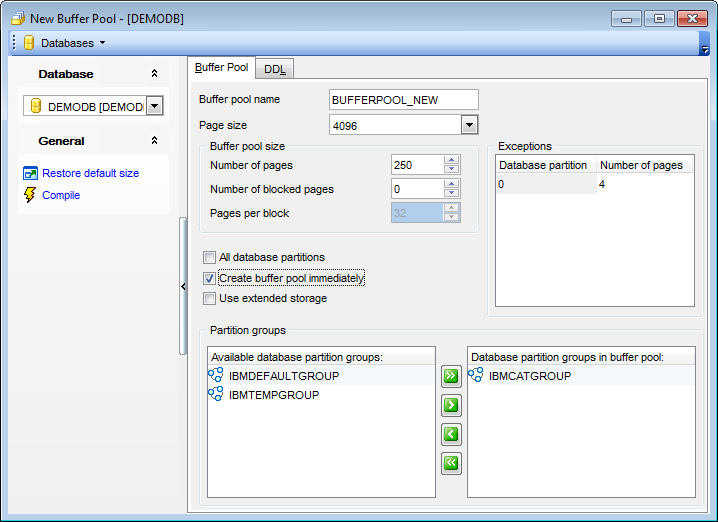Viewport: 718px width, 522px height.
Task: Click the Compile lightning bolt icon
Action: [30, 195]
